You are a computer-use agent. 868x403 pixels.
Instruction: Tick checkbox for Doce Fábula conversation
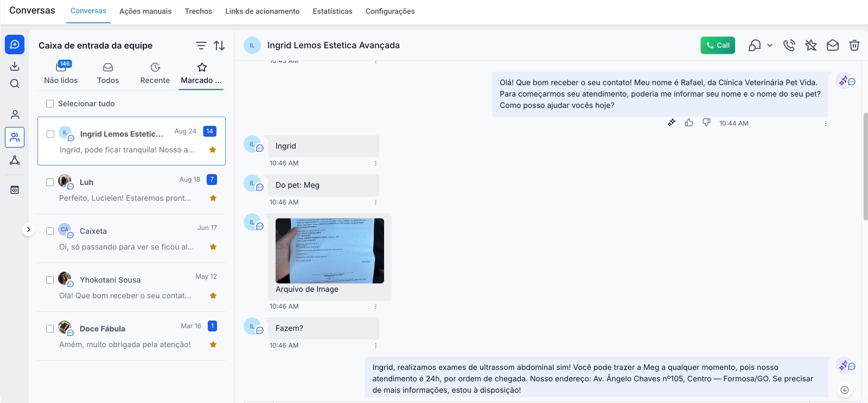[x=50, y=329]
